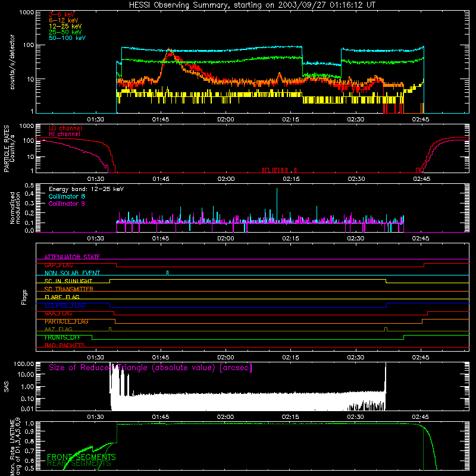Click the 01:30 tick label under the SAS panel
Screen dimensions: 476x476
96,417
